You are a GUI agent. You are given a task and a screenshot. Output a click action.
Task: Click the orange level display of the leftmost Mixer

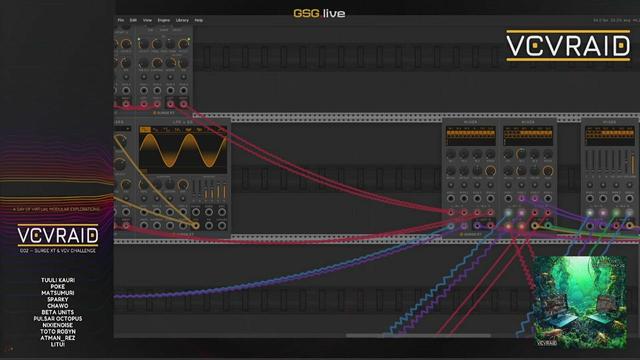pos(471,136)
